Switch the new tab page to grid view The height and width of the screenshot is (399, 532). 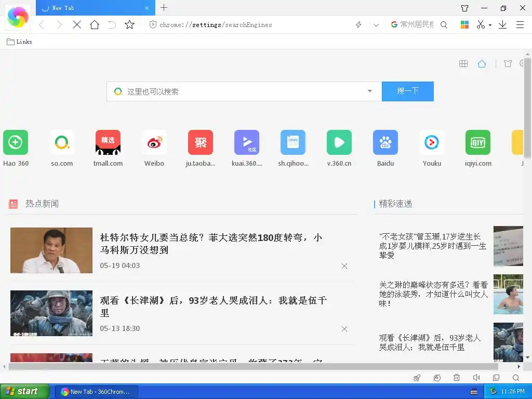point(463,63)
